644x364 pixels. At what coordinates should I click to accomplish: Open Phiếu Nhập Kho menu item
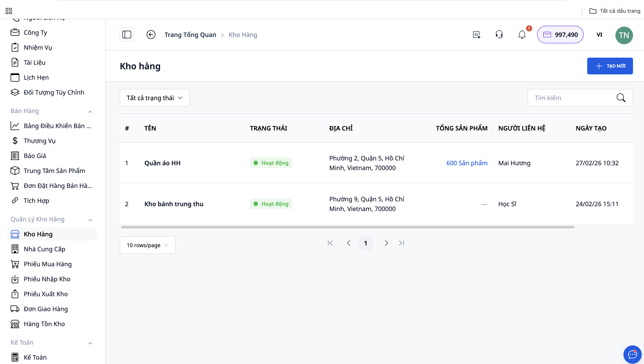[47, 279]
